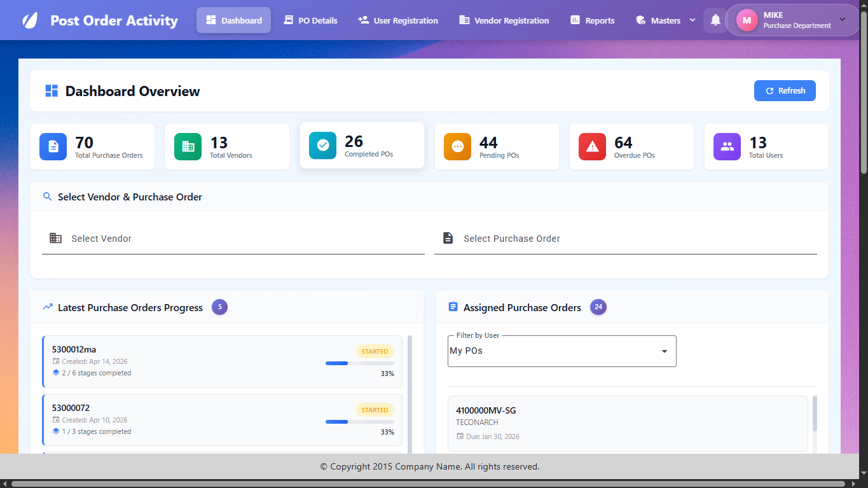Click the layers icon for 2 / 6 stages completed
The width and height of the screenshot is (868, 488).
click(x=56, y=373)
